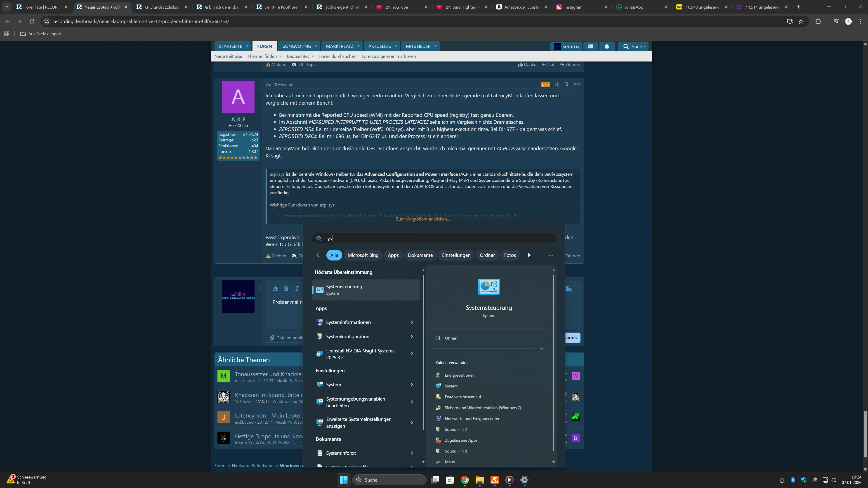Expand Systeminformationen result chevron
The height and width of the screenshot is (488, 868).
[412, 322]
